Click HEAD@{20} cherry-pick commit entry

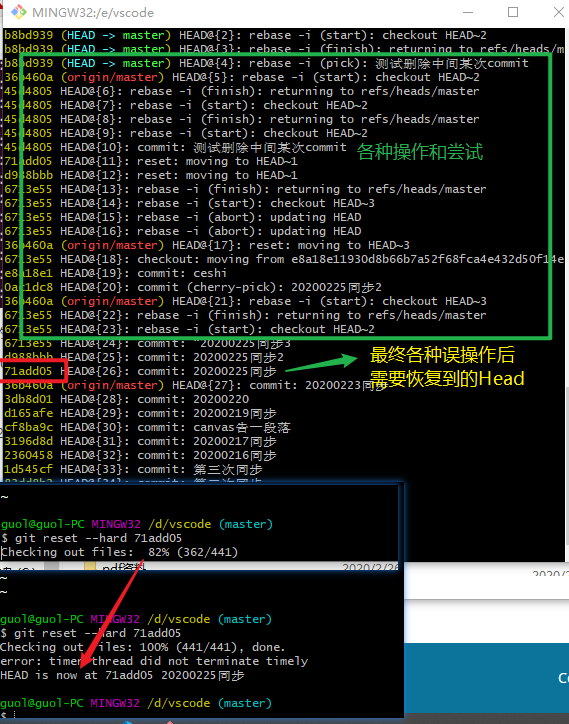[193, 287]
